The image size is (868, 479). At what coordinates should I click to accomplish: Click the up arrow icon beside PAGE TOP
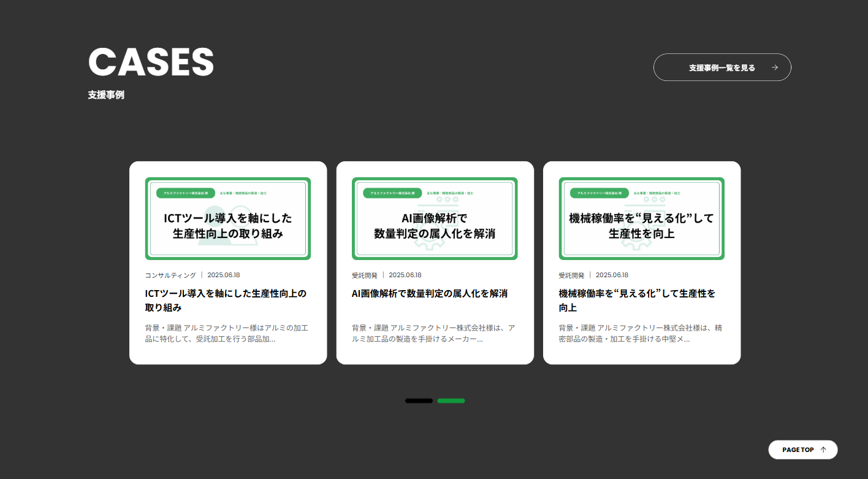pyautogui.click(x=823, y=450)
